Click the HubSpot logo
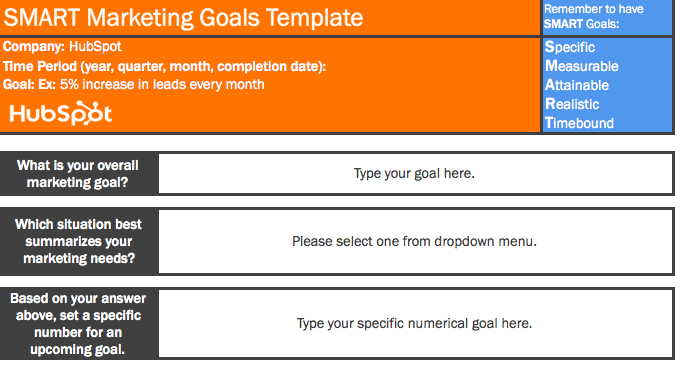Screen dimensions: 680x365 point(61,113)
